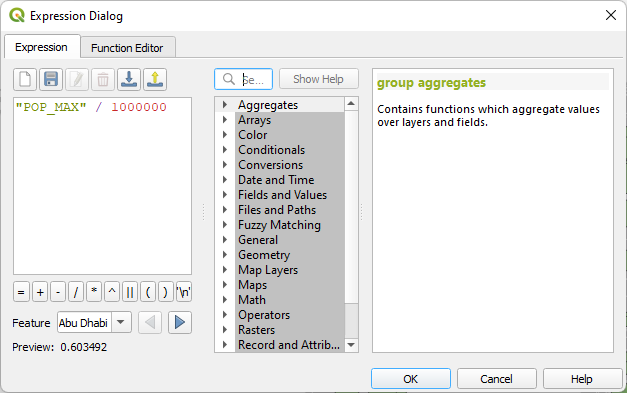Insert the division slash operator
The width and height of the screenshot is (627, 393).
point(76,292)
